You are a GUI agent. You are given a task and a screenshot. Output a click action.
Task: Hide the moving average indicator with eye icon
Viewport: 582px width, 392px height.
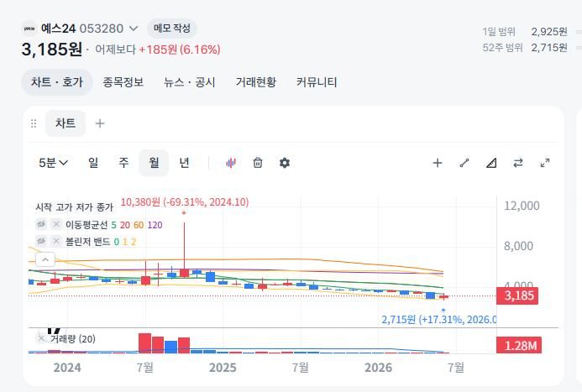tap(41, 224)
